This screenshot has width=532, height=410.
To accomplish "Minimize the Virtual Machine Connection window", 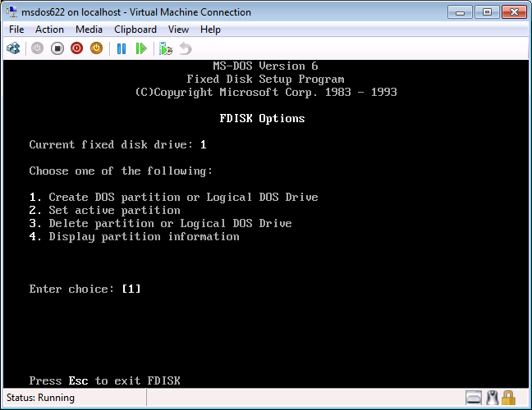I will (460, 12).
